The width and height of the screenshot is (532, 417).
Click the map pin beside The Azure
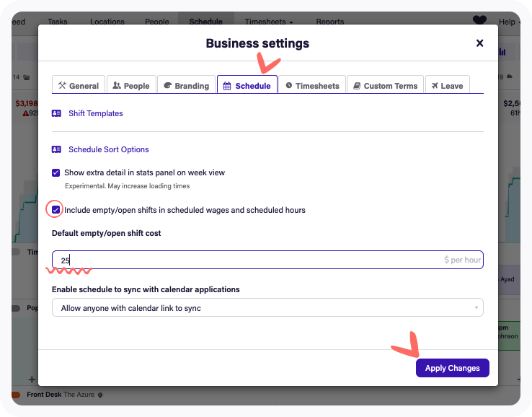coord(101,395)
